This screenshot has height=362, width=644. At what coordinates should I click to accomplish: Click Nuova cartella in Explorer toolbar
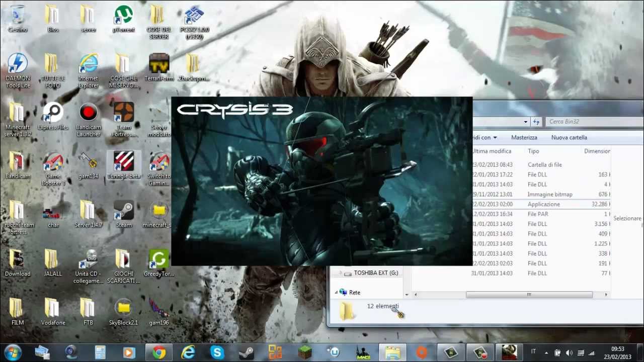coord(569,137)
